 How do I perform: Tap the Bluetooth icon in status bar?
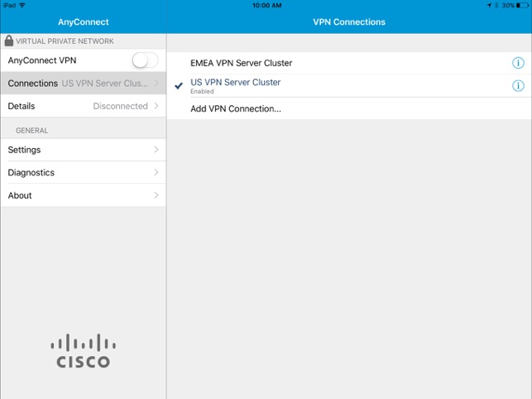[496, 5]
